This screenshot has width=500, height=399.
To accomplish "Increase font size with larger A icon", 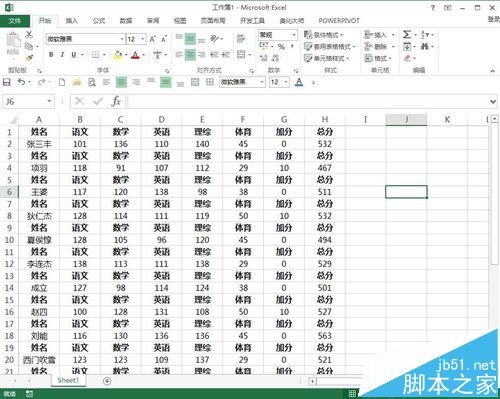I will point(152,39).
